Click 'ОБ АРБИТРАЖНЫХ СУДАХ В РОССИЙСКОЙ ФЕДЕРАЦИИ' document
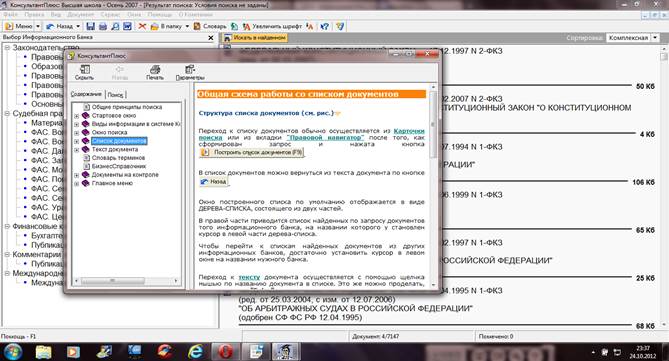 tap(355, 309)
